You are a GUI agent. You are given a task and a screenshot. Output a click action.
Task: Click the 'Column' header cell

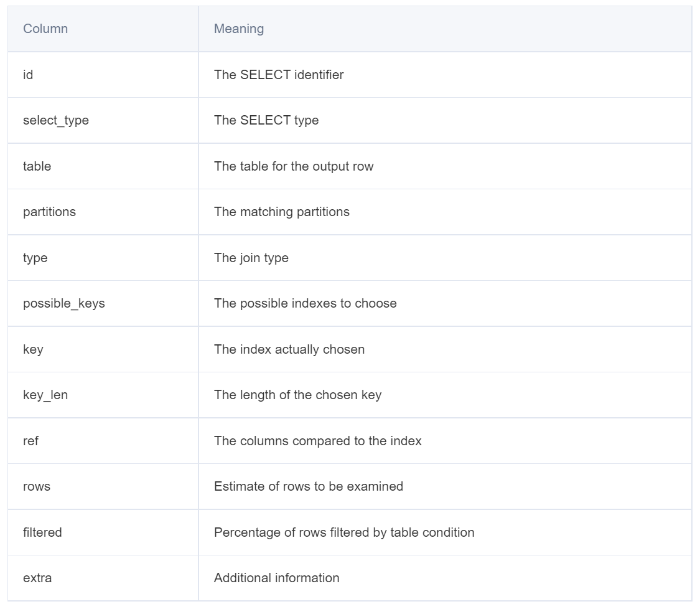point(103,29)
